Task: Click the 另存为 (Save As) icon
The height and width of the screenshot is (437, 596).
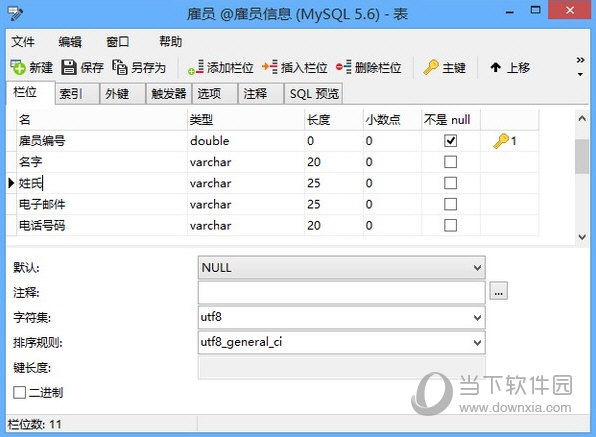Action: pos(120,68)
